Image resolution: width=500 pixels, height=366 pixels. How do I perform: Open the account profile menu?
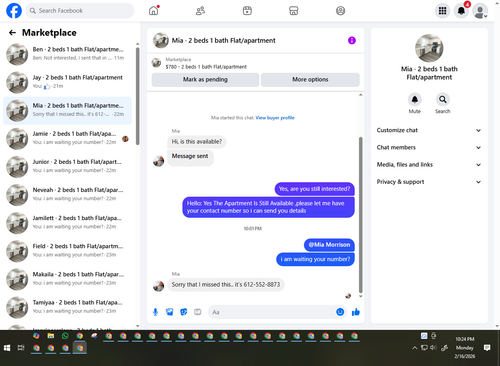coord(480,11)
